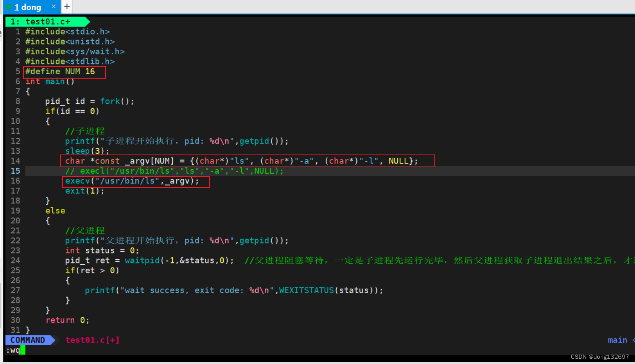This screenshot has width=635, height=364.
Task: Click the execv("/usr/bin/ls",_argv) call
Action: (x=132, y=181)
